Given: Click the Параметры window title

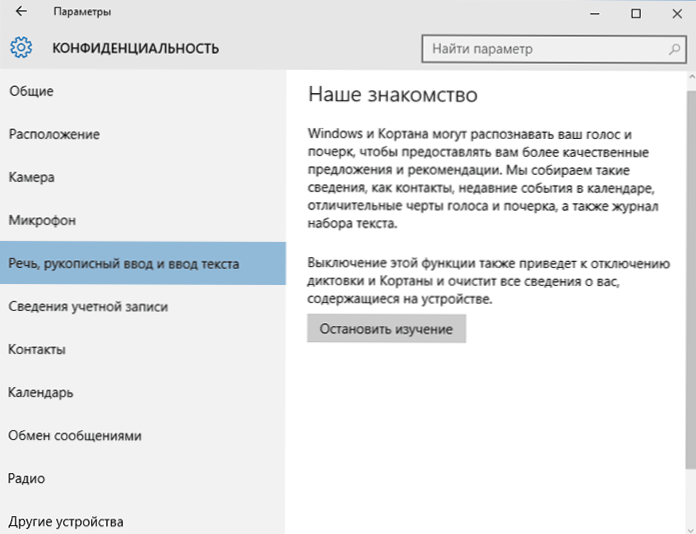Looking at the screenshot, I should (82, 12).
